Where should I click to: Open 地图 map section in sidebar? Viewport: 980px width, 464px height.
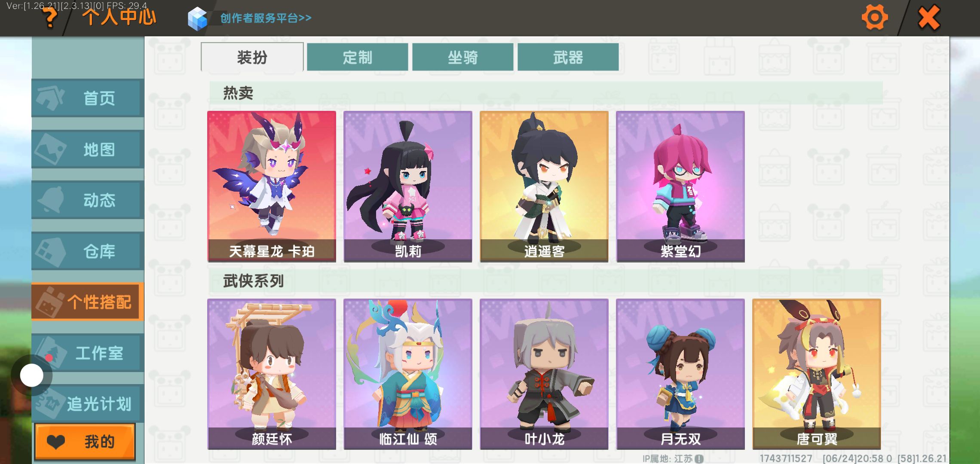click(x=88, y=150)
